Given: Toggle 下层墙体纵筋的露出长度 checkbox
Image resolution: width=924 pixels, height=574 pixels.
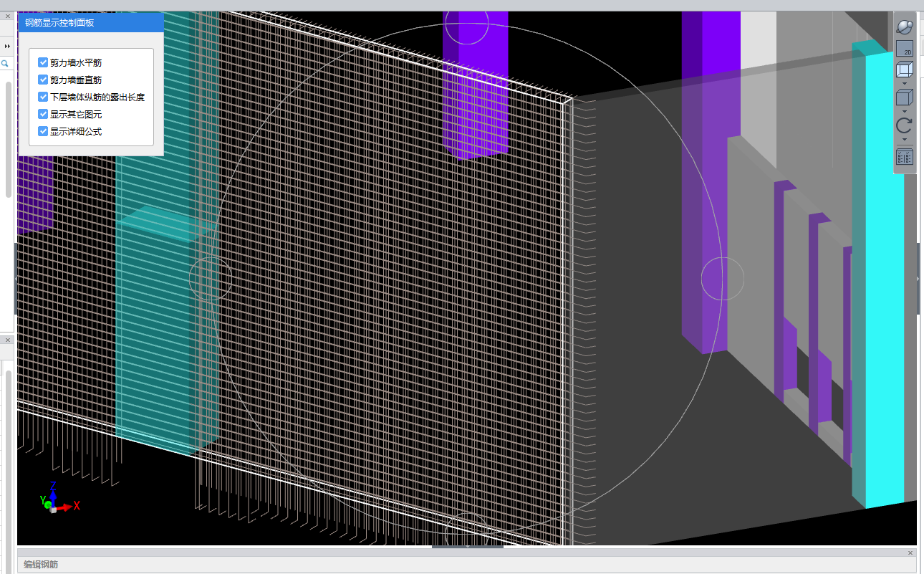Looking at the screenshot, I should [x=43, y=97].
